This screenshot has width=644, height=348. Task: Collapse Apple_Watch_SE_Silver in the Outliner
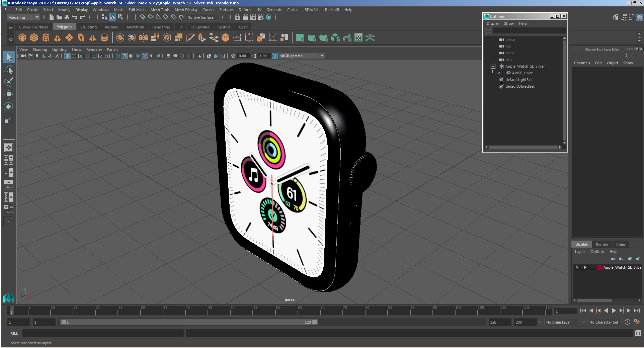[493, 66]
